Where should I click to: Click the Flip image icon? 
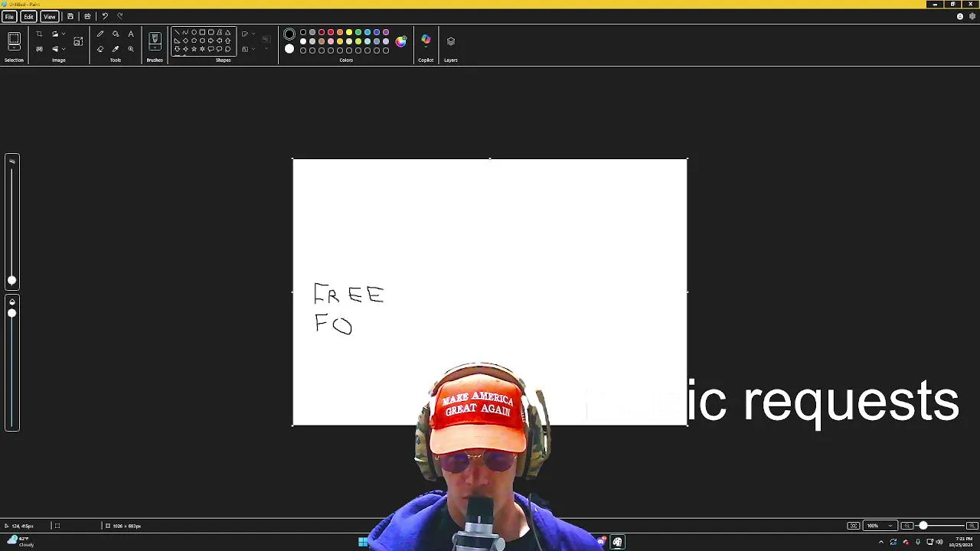pyautogui.click(x=55, y=49)
